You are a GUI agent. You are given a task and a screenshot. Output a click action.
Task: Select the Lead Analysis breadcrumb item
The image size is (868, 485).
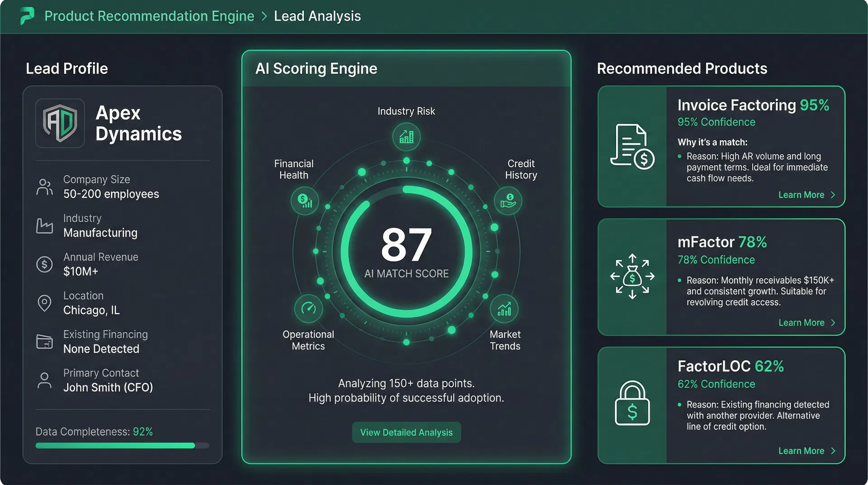(x=317, y=16)
